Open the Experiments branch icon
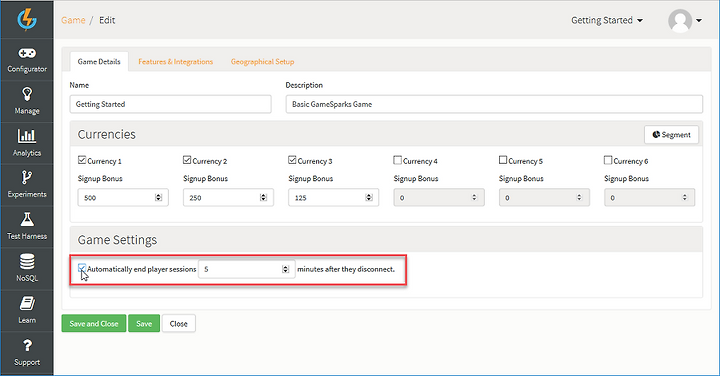This screenshot has width=720, height=376. [x=27, y=177]
